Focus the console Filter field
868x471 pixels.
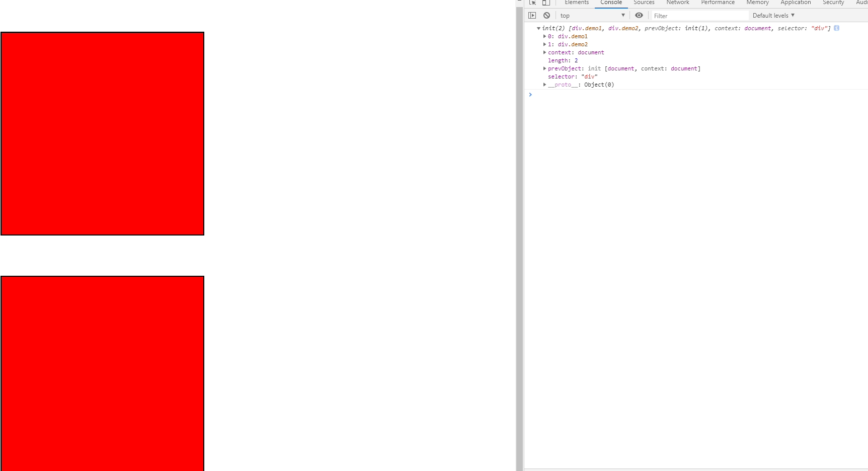point(700,16)
